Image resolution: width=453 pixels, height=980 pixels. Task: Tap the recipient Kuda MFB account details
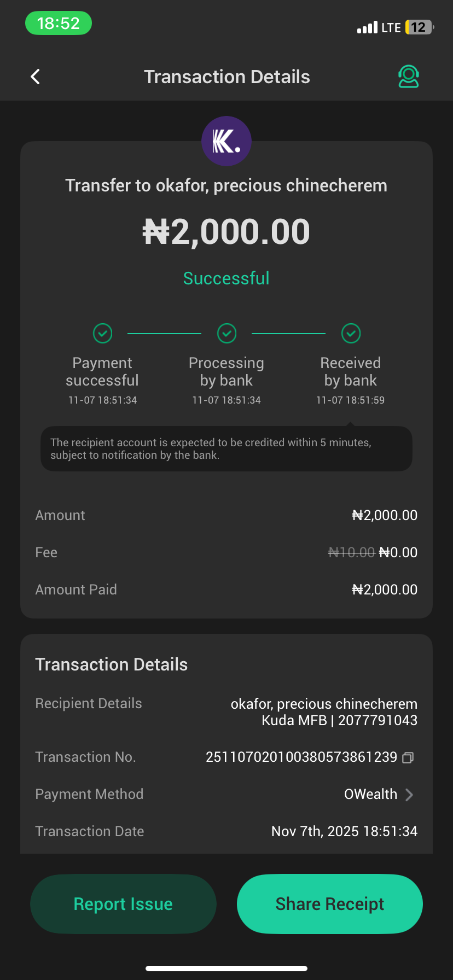339,720
